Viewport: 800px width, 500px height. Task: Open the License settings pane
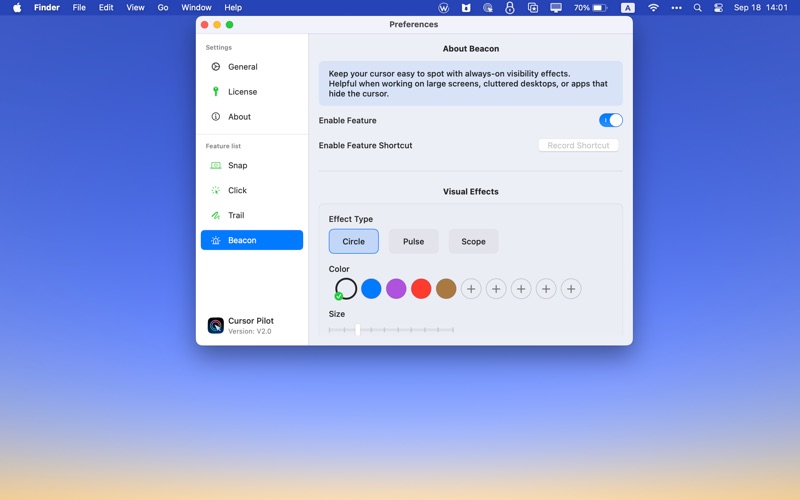(252, 92)
